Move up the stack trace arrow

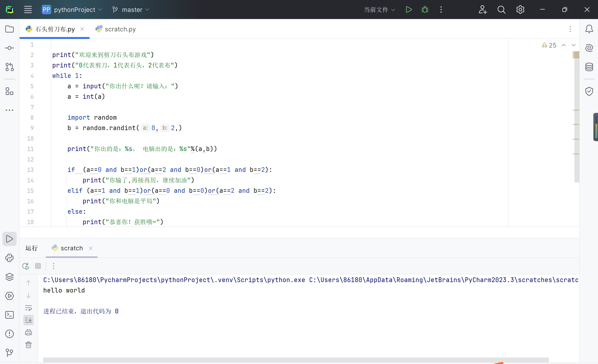point(28,283)
